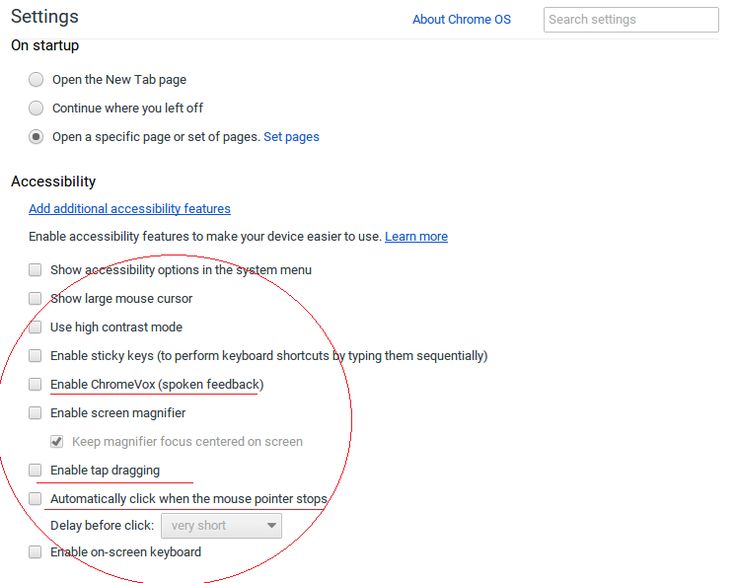Screen dimensions: 735x583
Task: Open the About Chrome OS link
Action: pyautogui.click(x=461, y=20)
